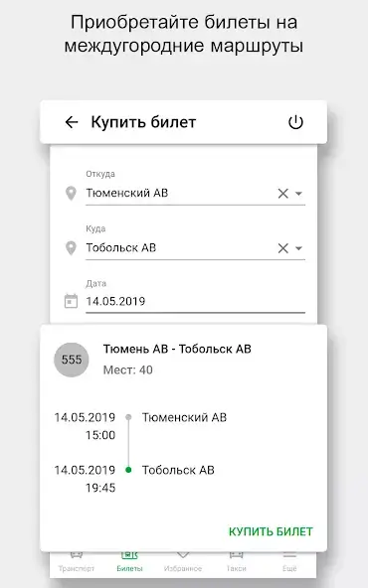This screenshot has width=368, height=588.
Task: Open the Избранное tab
Action: pos(183,562)
